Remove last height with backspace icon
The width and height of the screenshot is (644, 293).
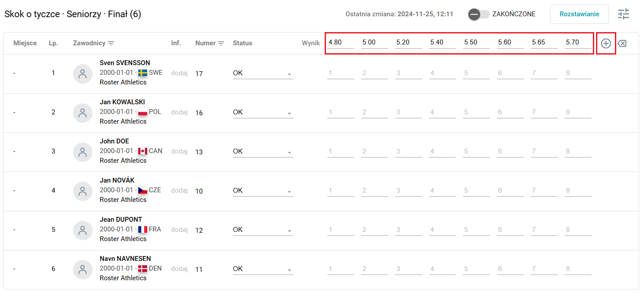pos(622,44)
